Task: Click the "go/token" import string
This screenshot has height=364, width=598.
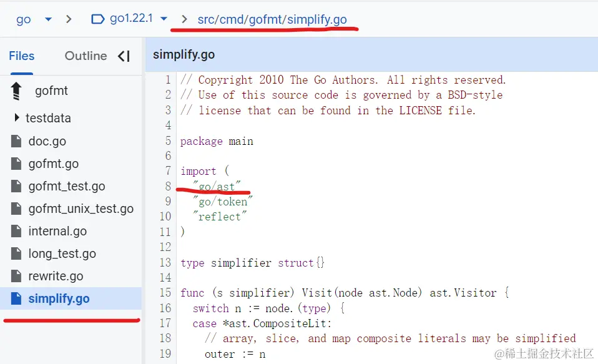Action: tap(223, 202)
